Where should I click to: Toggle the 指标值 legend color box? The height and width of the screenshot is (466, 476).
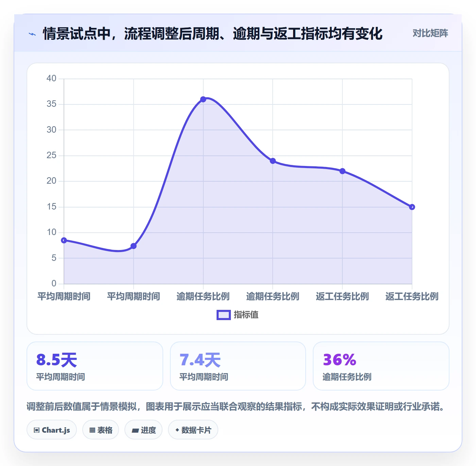pos(224,315)
